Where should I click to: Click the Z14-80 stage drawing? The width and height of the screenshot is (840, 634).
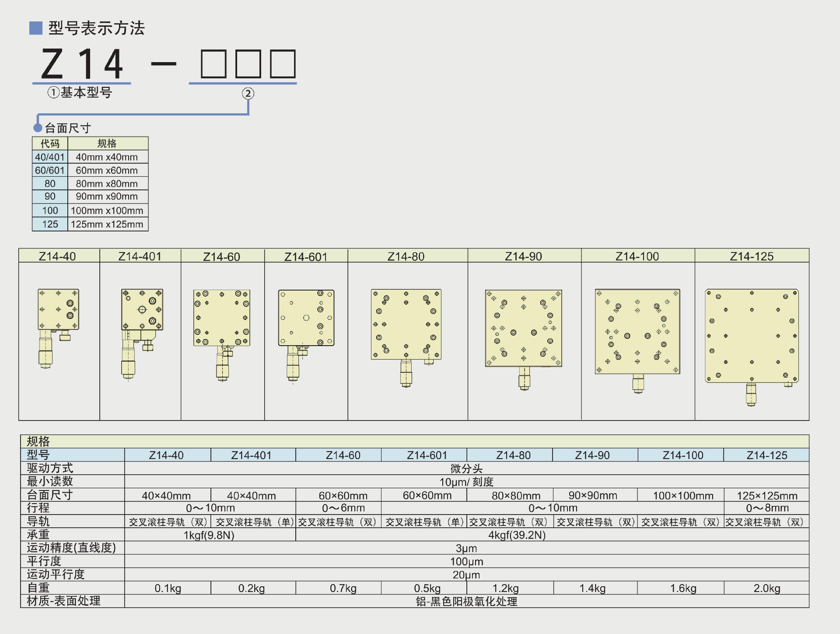[x=406, y=324]
